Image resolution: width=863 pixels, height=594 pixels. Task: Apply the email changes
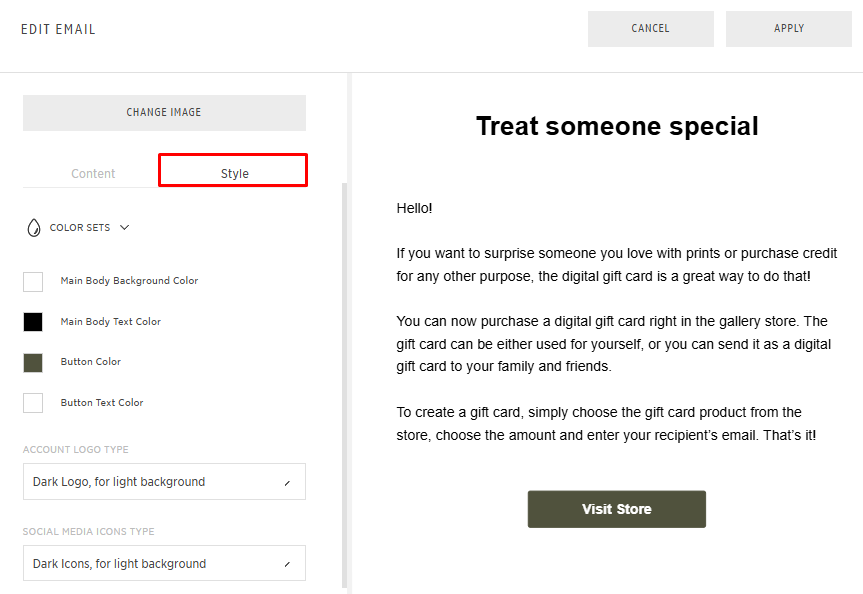788,29
